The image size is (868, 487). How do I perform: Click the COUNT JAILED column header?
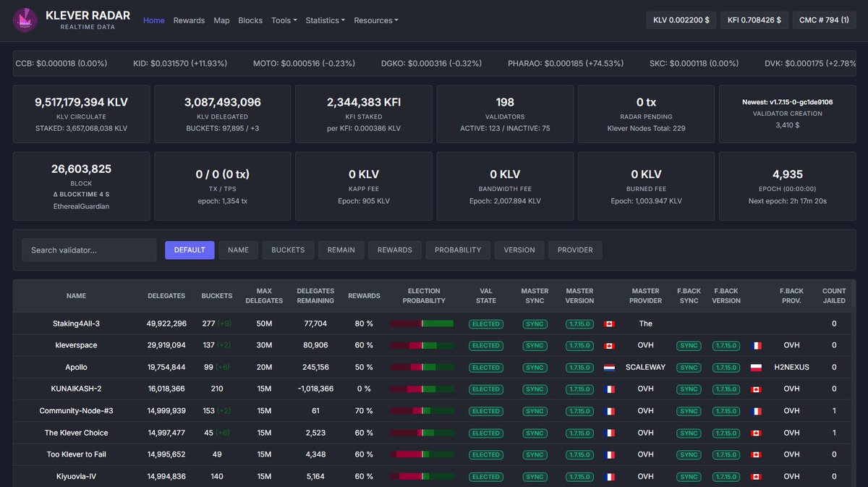pos(834,296)
